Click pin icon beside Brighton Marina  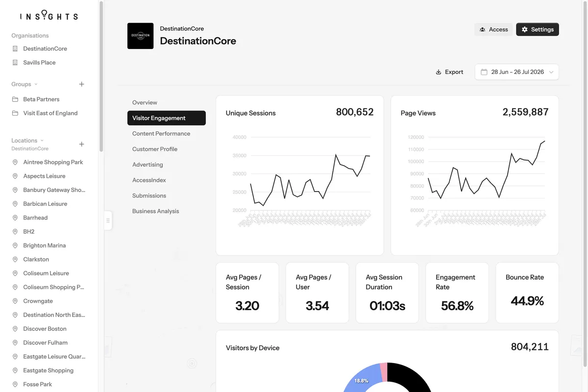(15, 245)
